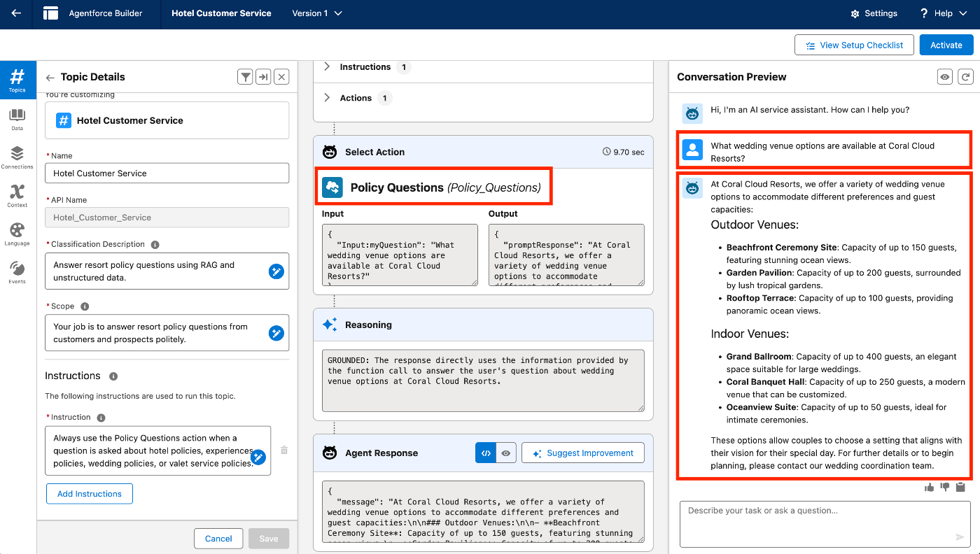
Task: Go back using the top-left arrow
Action: pyautogui.click(x=15, y=13)
